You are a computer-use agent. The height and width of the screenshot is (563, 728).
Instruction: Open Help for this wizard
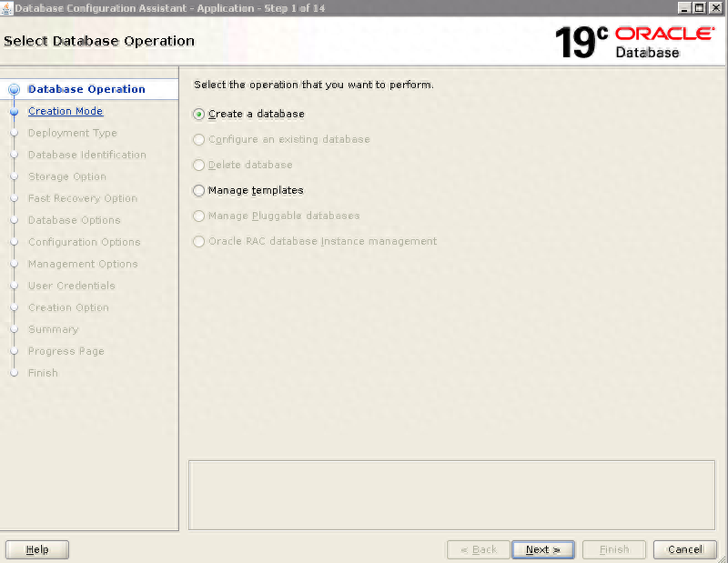click(x=37, y=549)
